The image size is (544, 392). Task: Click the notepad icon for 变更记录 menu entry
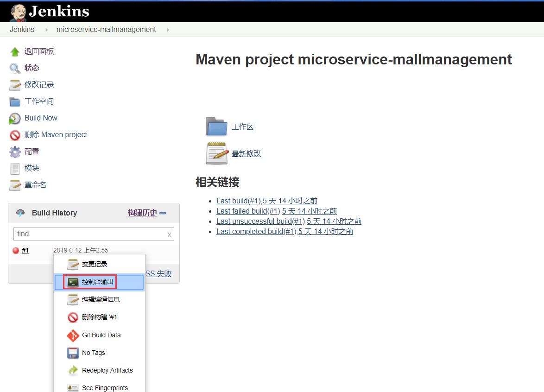(x=73, y=264)
